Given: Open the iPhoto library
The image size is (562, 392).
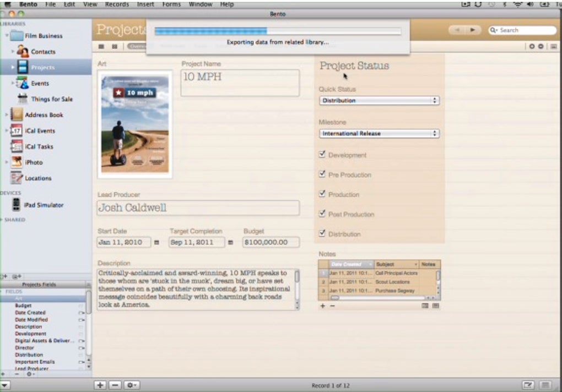Looking at the screenshot, I should coord(27,162).
